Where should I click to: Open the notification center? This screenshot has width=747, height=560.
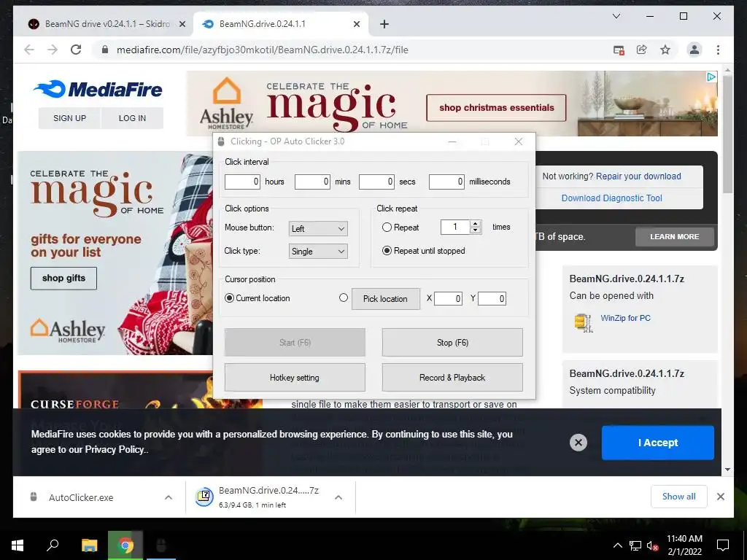tap(723, 545)
